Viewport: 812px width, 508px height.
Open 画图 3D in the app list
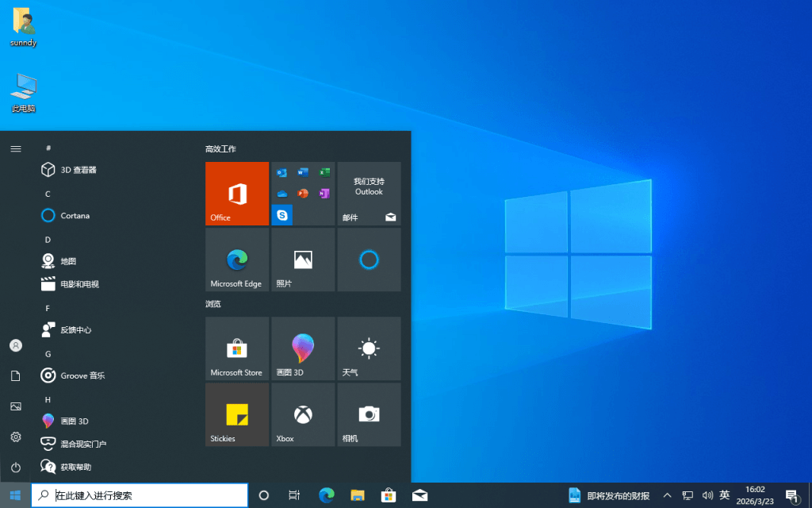pyautogui.click(x=116, y=421)
